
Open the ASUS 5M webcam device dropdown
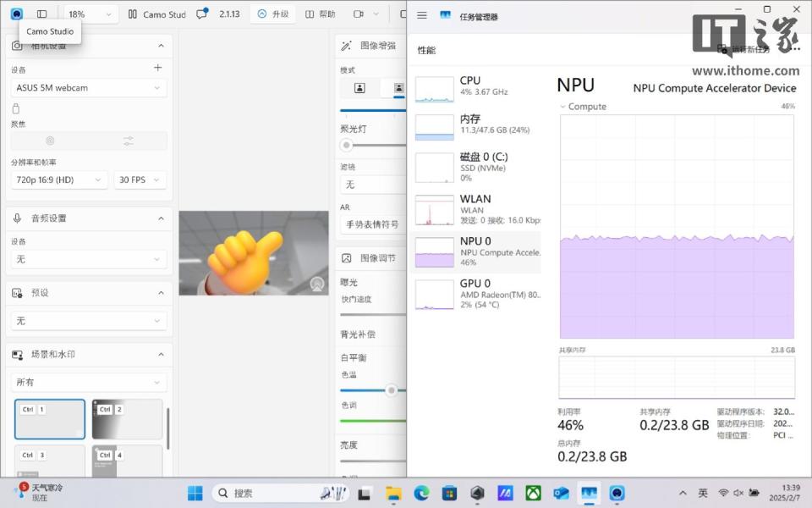88,87
